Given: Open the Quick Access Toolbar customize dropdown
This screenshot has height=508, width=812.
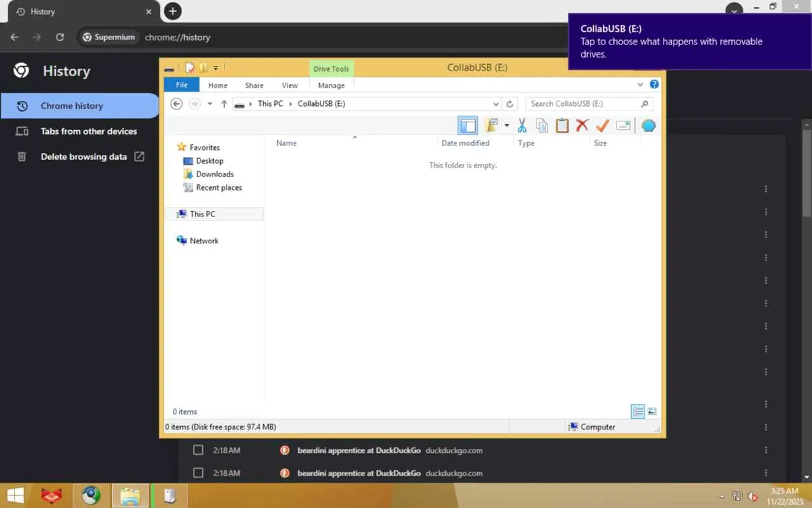Looking at the screenshot, I should pos(216,68).
